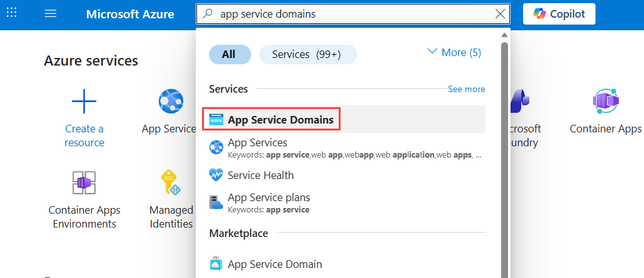The width and height of the screenshot is (644, 278).
Task: Click the Create a resource plus icon
Action: (x=84, y=101)
